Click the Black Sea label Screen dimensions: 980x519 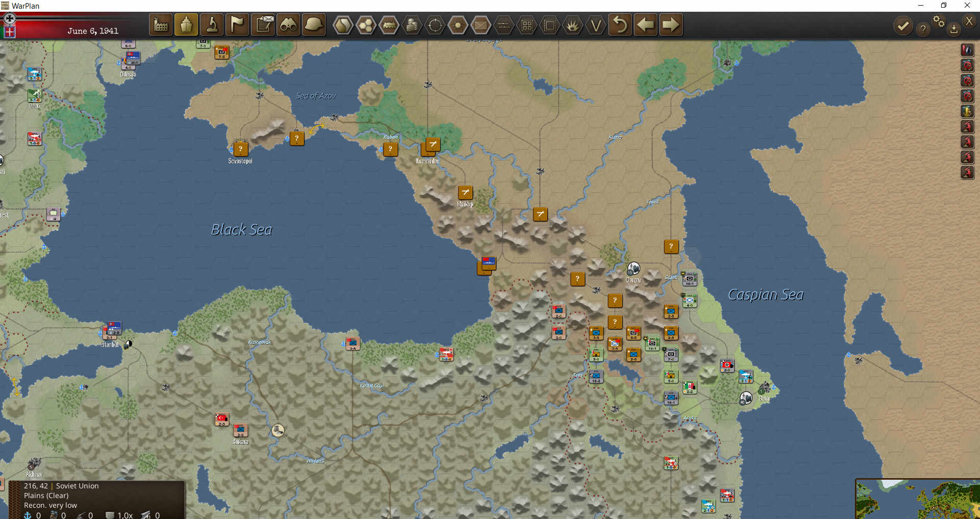(x=241, y=230)
